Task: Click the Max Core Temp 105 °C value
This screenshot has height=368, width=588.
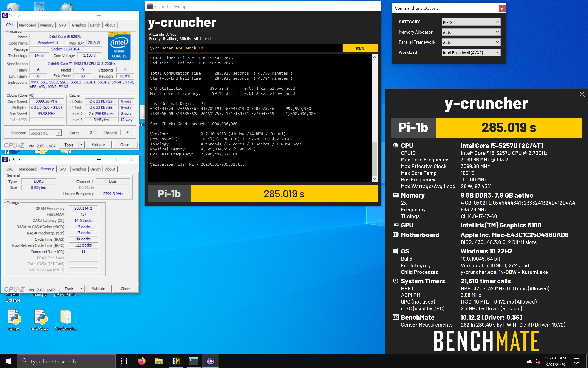Action: coord(467,173)
